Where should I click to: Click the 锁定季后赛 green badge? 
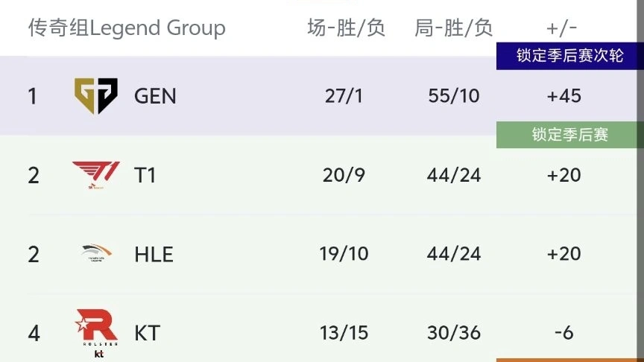pyautogui.click(x=570, y=135)
